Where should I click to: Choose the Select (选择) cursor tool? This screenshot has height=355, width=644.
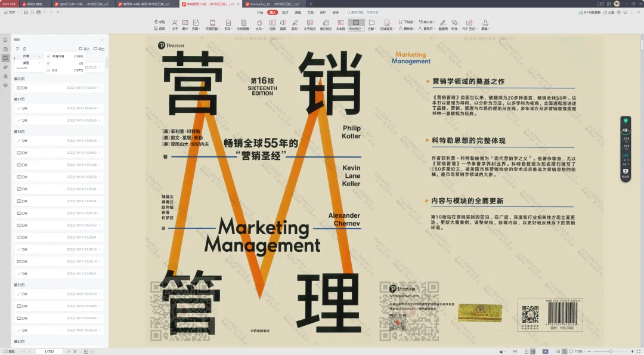[x=159, y=29]
